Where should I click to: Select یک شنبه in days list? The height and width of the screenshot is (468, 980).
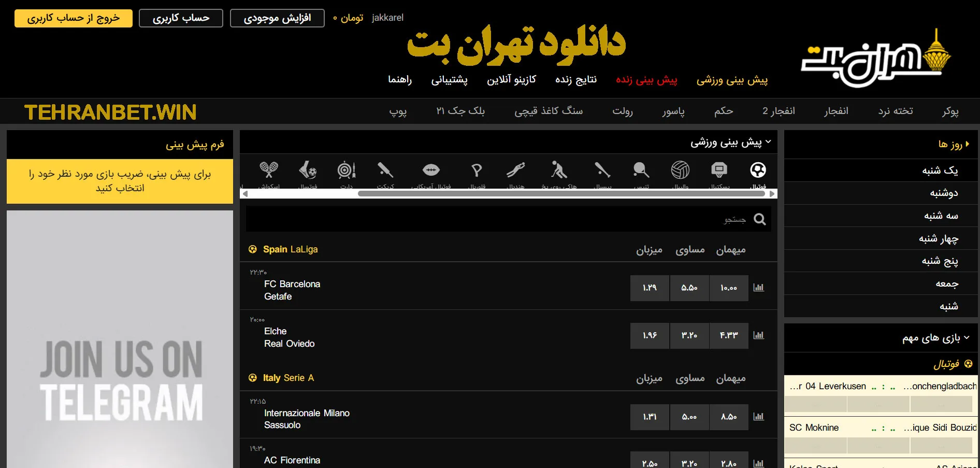pyautogui.click(x=881, y=170)
